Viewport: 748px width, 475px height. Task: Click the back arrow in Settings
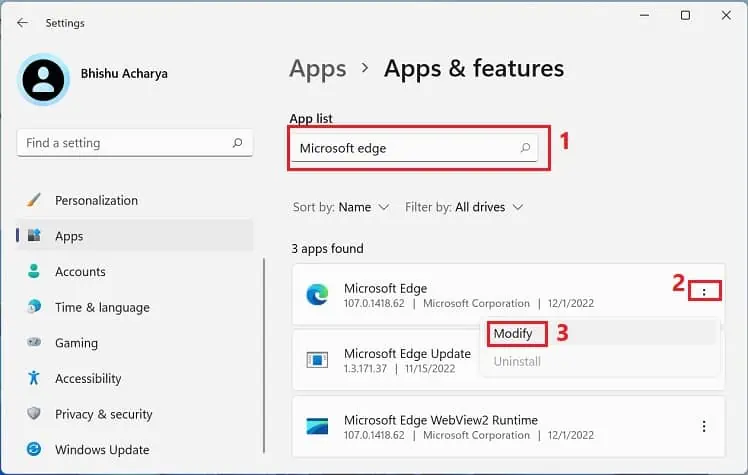coord(22,22)
